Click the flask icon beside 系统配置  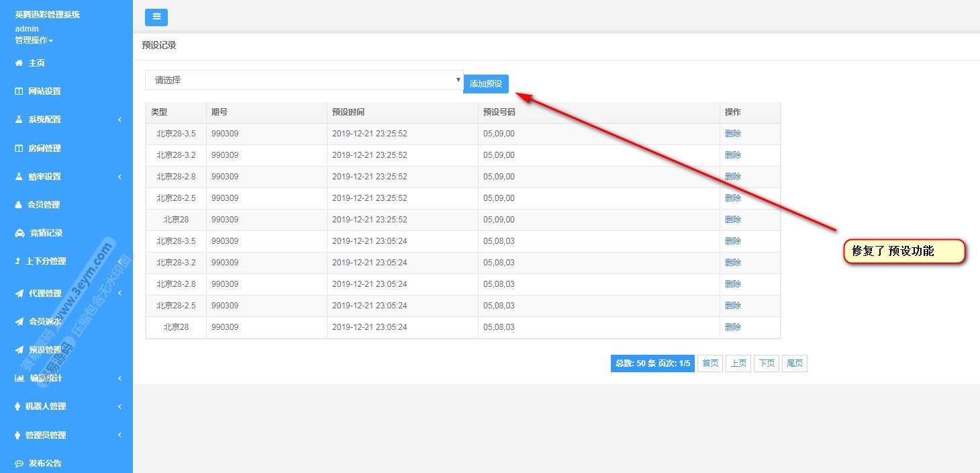[19, 120]
